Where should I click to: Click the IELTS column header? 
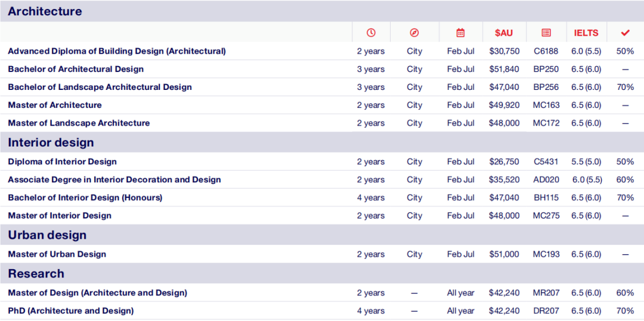click(586, 33)
